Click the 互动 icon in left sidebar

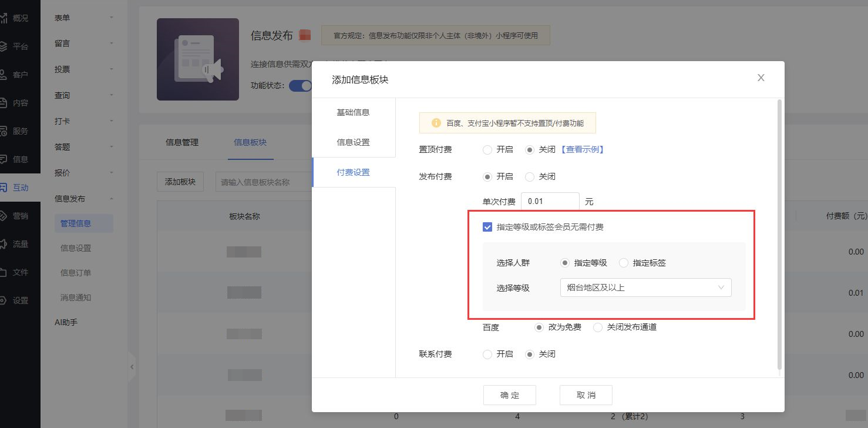pyautogui.click(x=4, y=188)
